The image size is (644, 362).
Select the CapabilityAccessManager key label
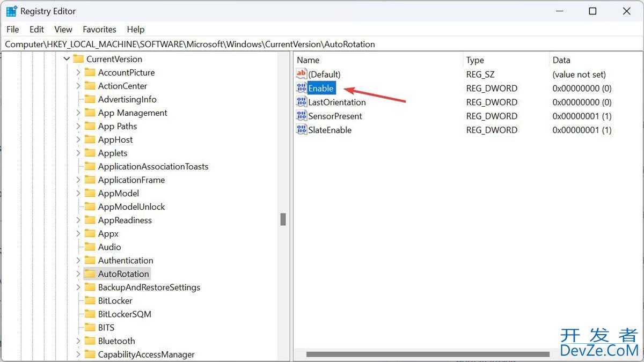pos(147,354)
